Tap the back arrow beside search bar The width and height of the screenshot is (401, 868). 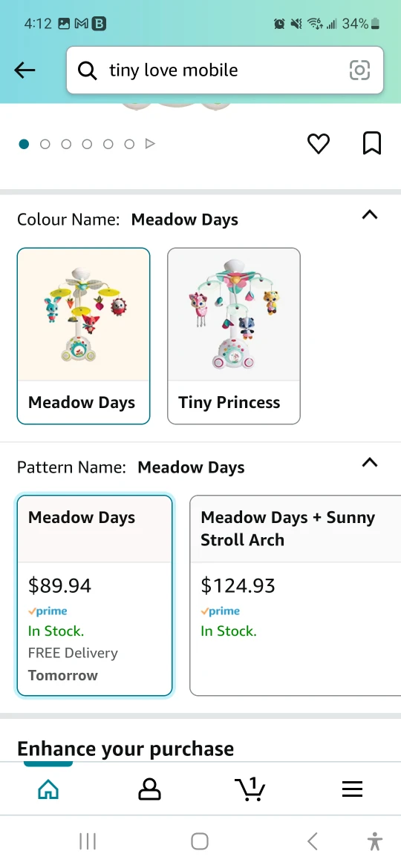25,70
